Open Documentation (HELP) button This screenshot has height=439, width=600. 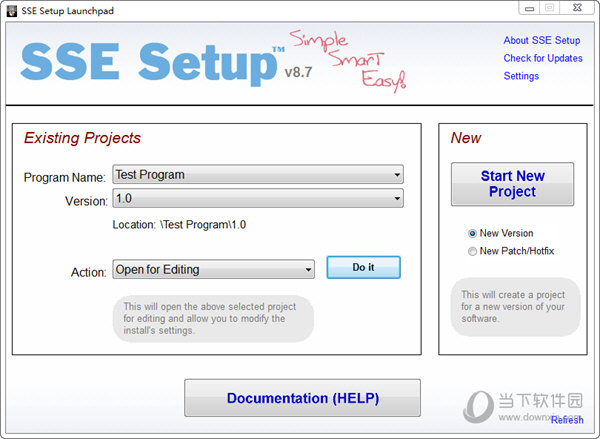302,398
